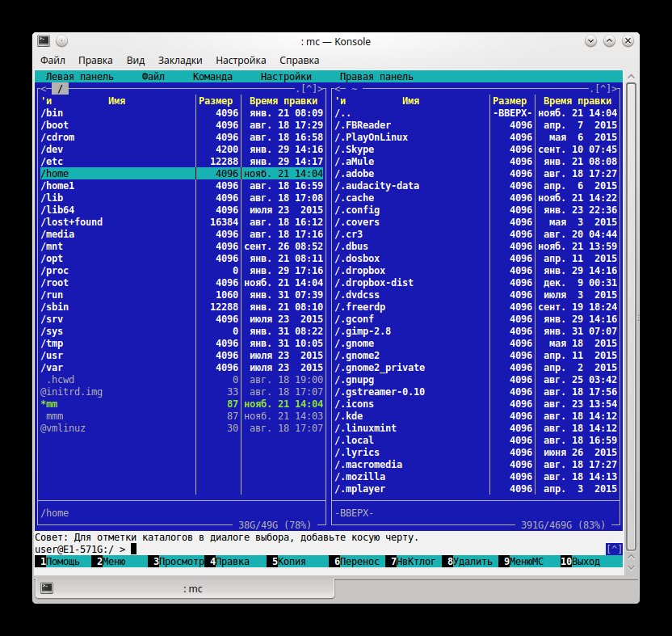
Task: Click the right panel path label '~'
Action: (x=354, y=89)
